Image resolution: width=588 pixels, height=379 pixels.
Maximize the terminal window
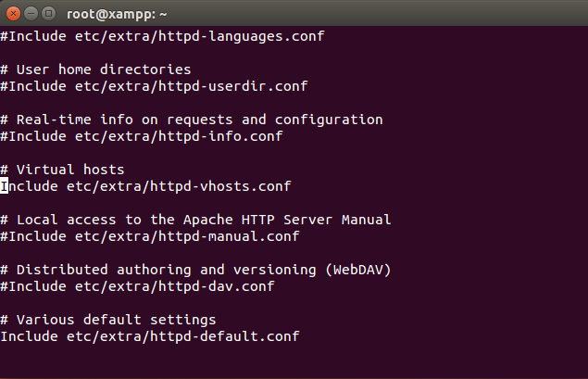click(48, 13)
